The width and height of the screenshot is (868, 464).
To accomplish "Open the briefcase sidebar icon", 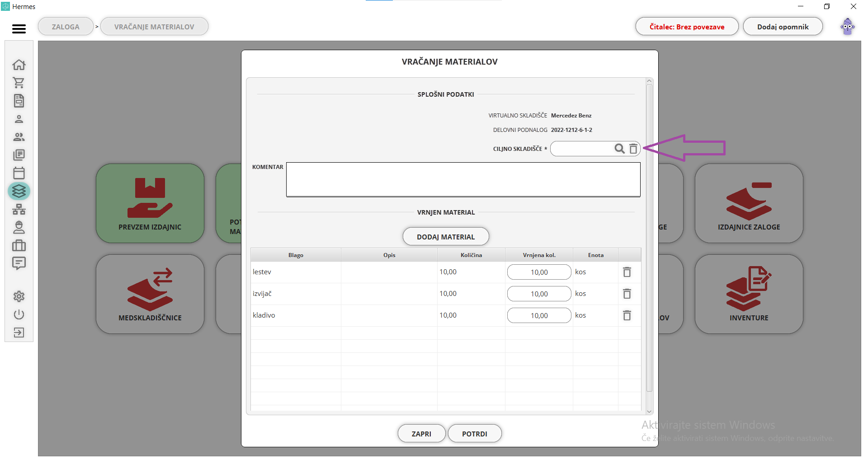I will (19, 245).
